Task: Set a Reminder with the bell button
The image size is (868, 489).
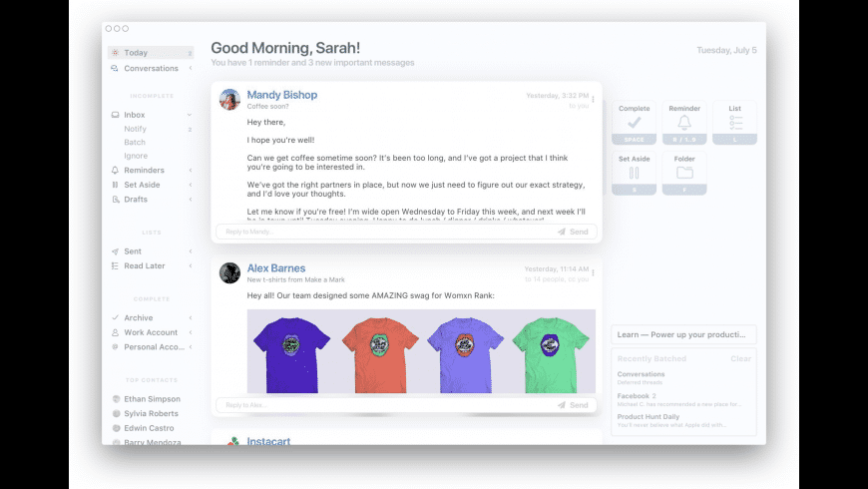Action: 684,123
